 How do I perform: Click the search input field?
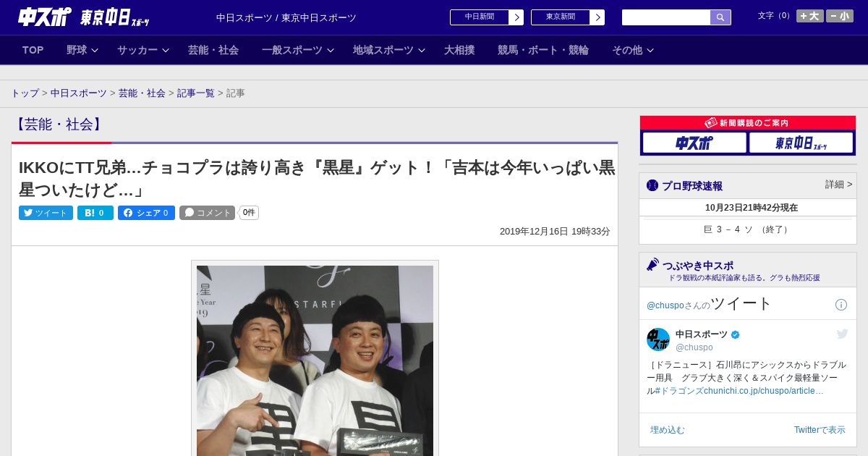pos(666,17)
